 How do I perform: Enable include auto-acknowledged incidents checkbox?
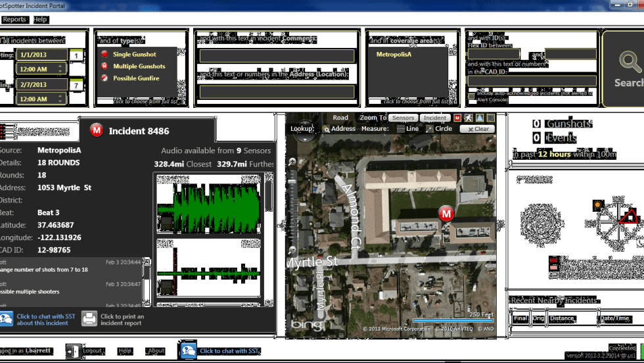coord(471,96)
